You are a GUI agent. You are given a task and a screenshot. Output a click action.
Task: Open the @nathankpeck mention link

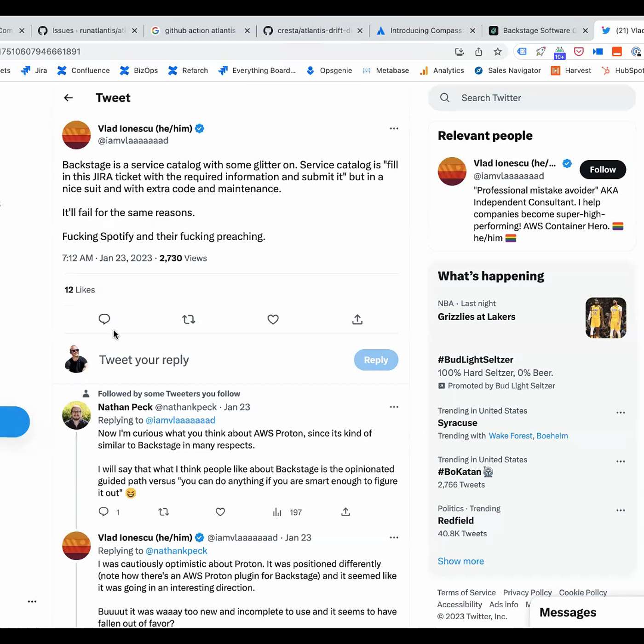tap(176, 551)
